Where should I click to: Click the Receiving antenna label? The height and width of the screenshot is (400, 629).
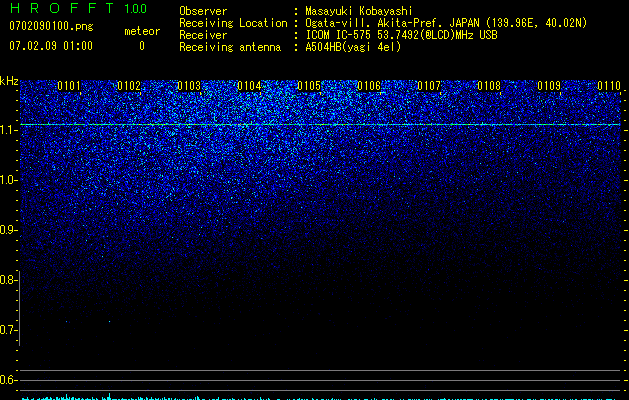230,47
